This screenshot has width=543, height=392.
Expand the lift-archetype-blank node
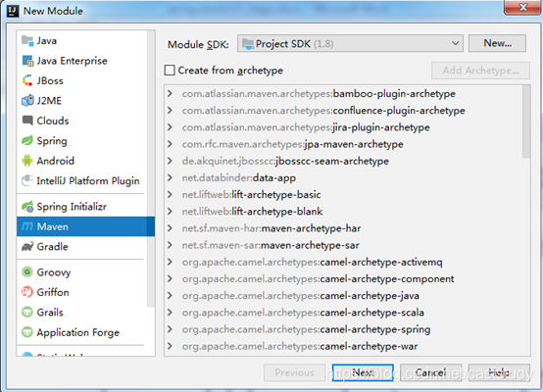(x=170, y=212)
